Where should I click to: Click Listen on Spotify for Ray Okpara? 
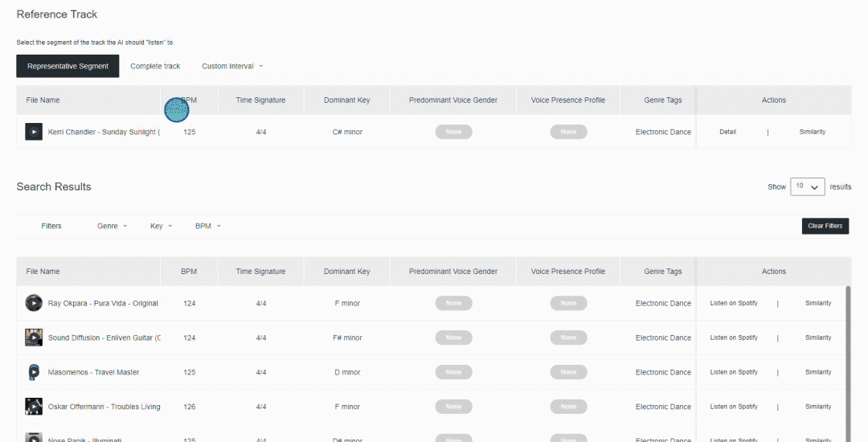pyautogui.click(x=734, y=303)
